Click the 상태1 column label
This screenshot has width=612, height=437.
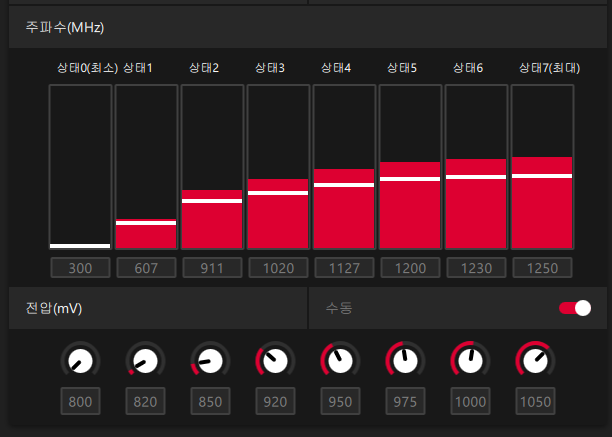138,68
